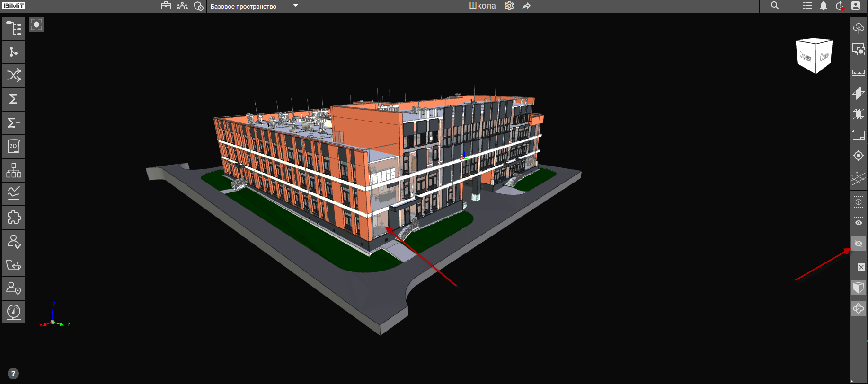Select the ruler measurement tool
Image resolution: width=868 pixels, height=384 pixels.
859,73
